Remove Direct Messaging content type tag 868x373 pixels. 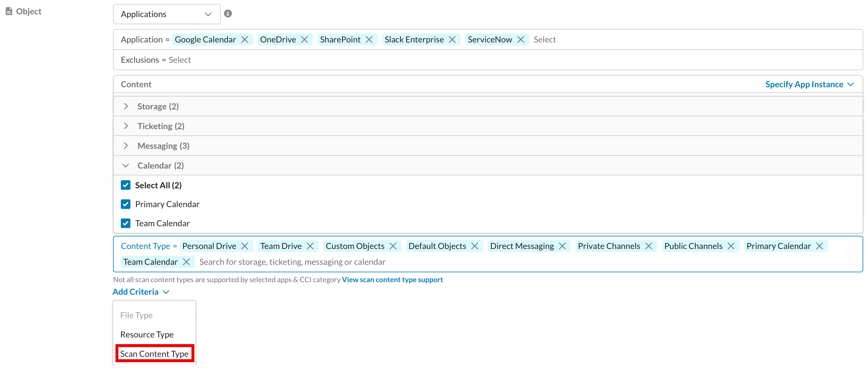click(562, 246)
